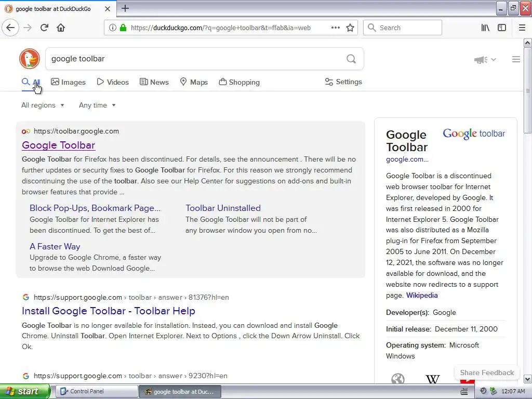Click the Firefox Search field

(x=403, y=28)
